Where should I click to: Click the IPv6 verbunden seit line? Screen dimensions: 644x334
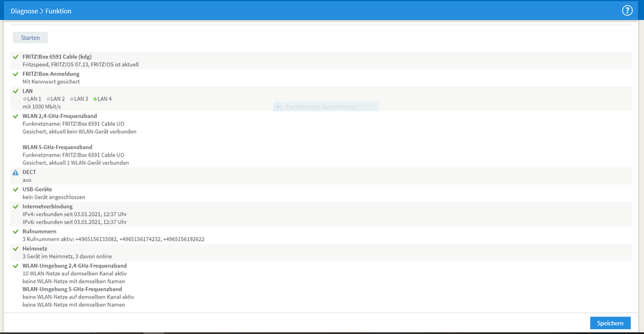click(75, 222)
